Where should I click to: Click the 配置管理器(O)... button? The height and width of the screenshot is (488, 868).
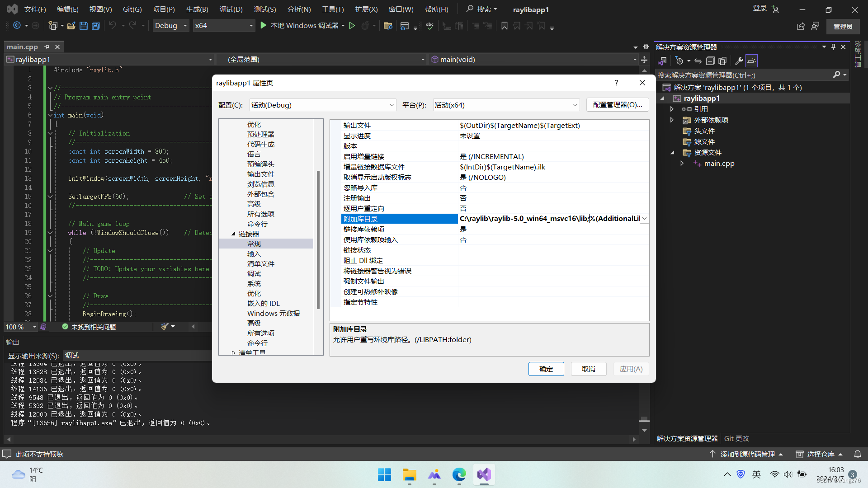(617, 105)
